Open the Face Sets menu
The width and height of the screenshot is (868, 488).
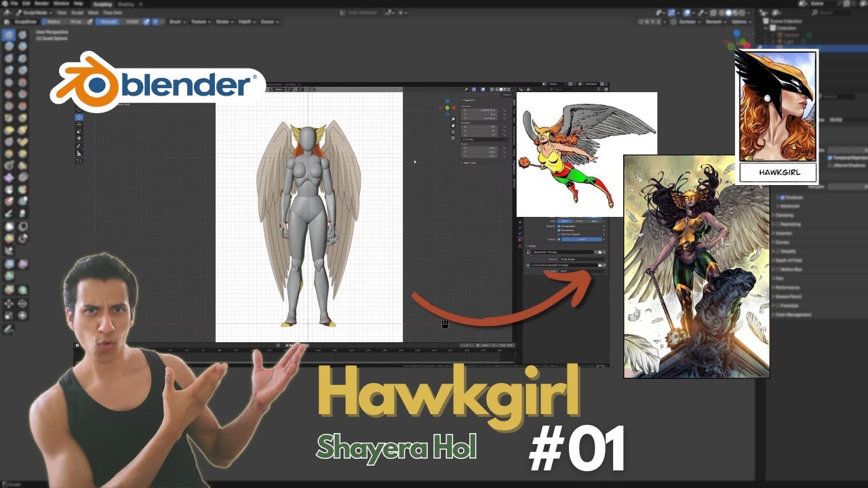tap(113, 13)
